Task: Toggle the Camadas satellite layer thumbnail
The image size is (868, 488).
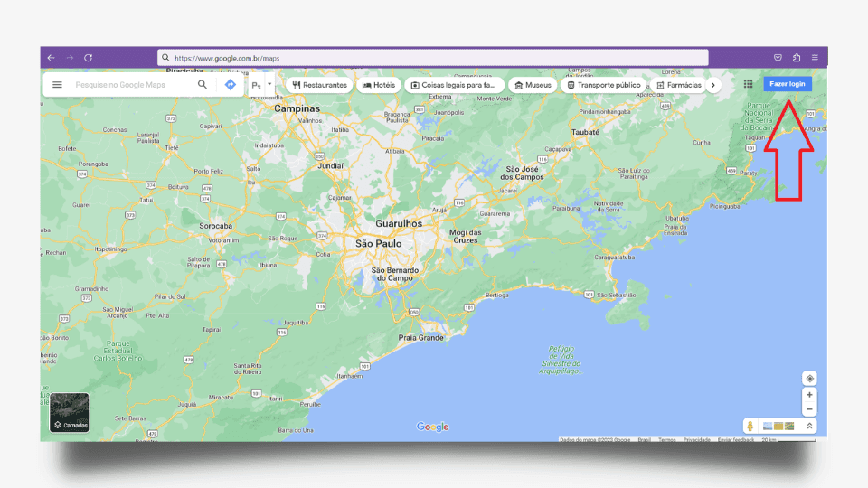Action: 70,412
